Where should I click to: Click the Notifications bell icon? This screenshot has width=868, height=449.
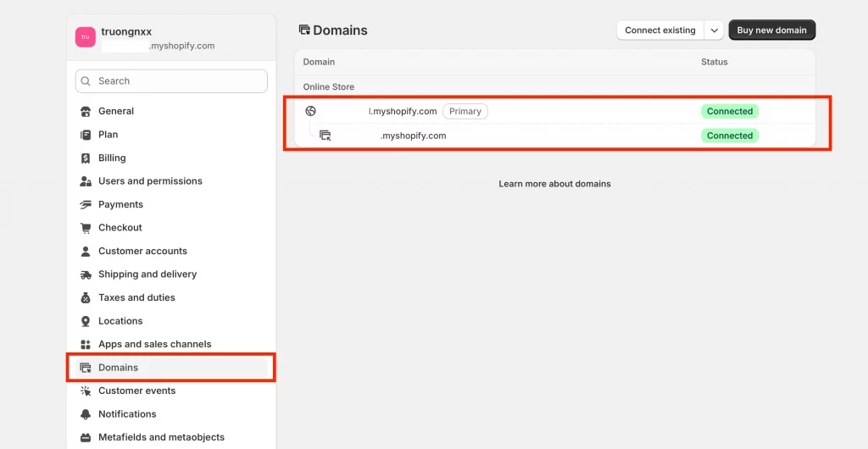(86, 414)
